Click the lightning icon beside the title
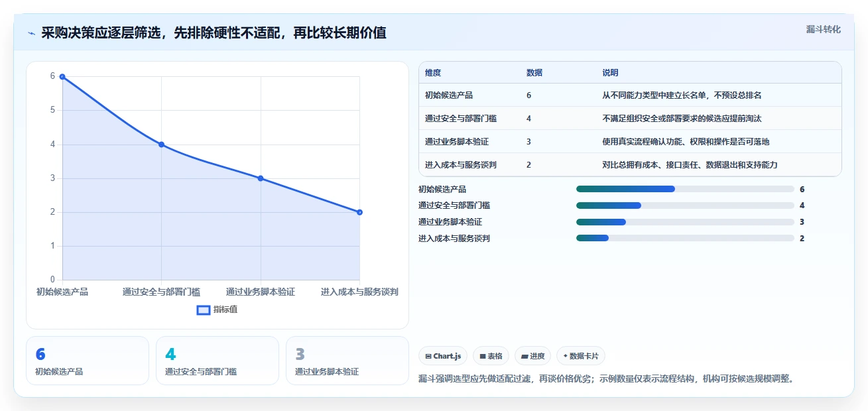 tap(31, 32)
